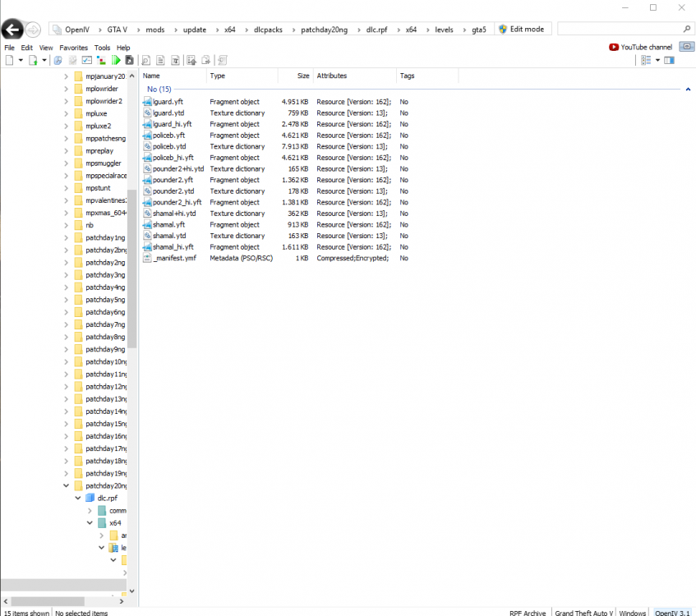Open the New file dropdown arrow
This screenshot has height=616, width=696.
coord(21,60)
